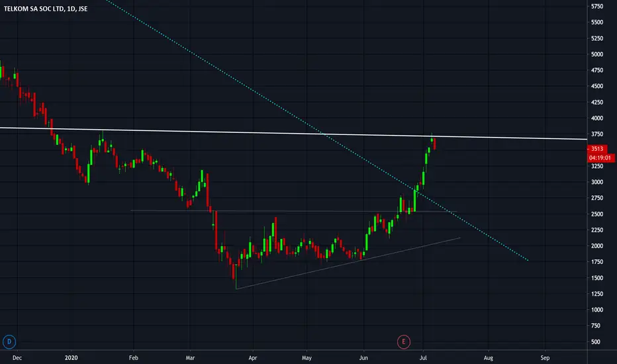617x364 pixels.
Task: Click the Sep label on time axis
Action: coord(545,357)
